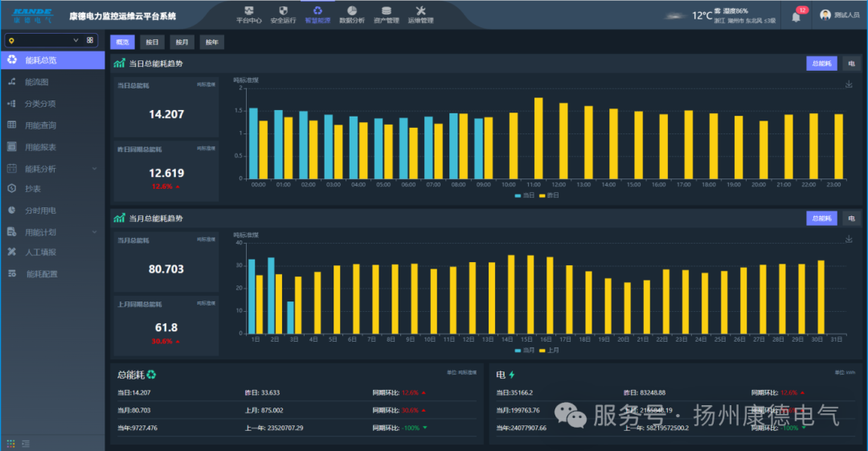Download the daily energy trend chart
Image resolution: width=868 pixels, height=451 pixels.
pyautogui.click(x=849, y=84)
